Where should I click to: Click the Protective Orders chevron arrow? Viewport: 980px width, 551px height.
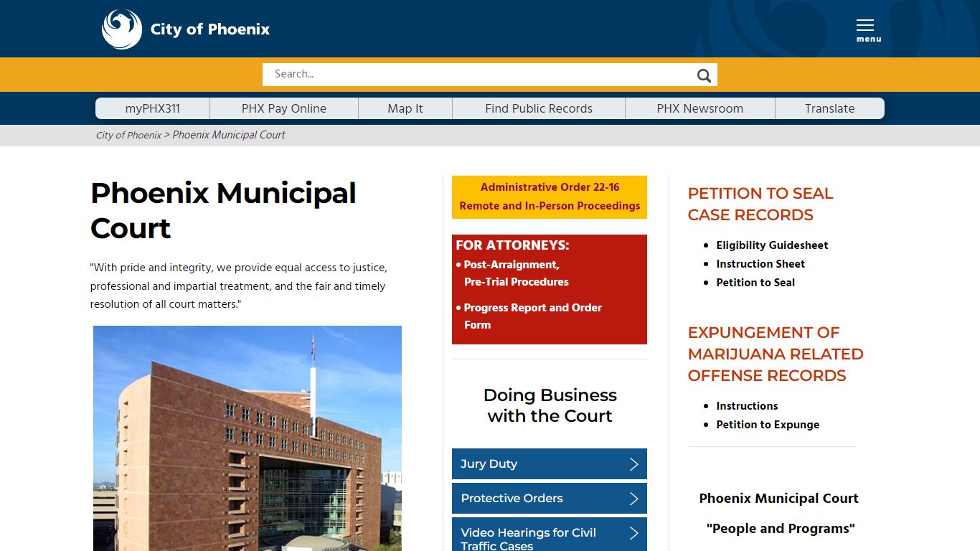pos(633,499)
